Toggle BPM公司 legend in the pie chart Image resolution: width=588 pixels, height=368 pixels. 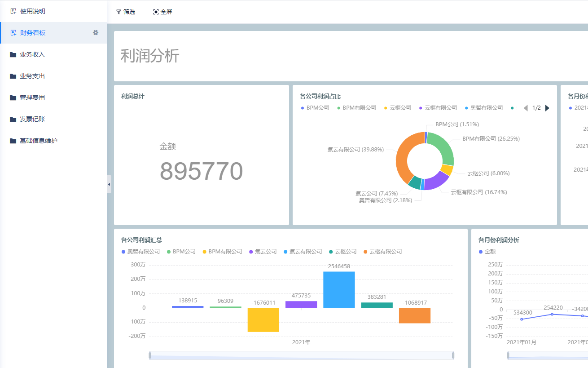pyautogui.click(x=315, y=108)
